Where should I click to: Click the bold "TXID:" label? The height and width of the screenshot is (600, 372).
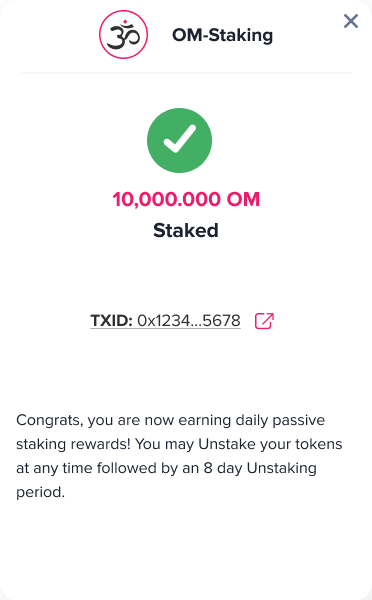(x=111, y=321)
